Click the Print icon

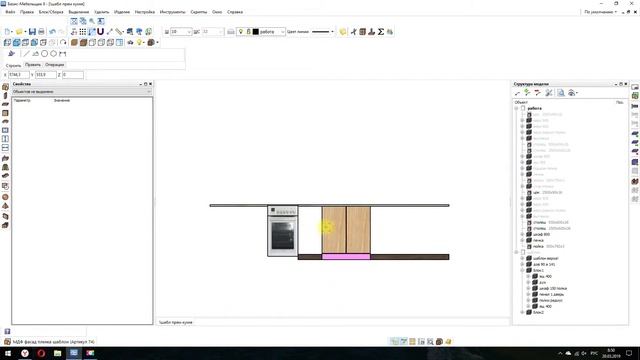tap(41, 31)
